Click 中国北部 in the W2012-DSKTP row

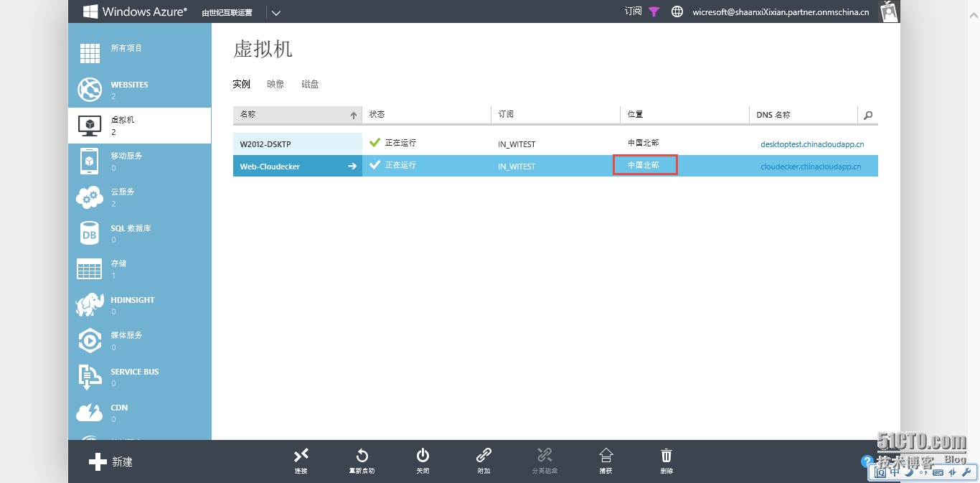643,144
